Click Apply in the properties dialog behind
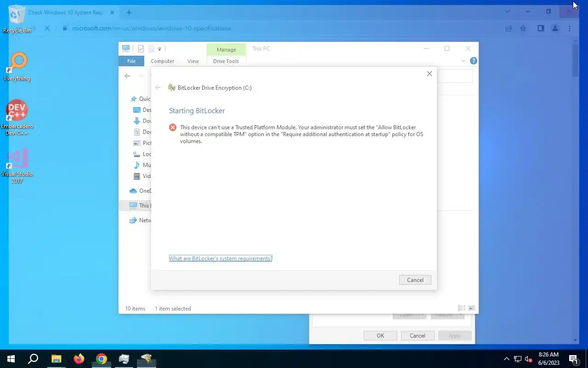This screenshot has height=368, width=588. point(455,336)
